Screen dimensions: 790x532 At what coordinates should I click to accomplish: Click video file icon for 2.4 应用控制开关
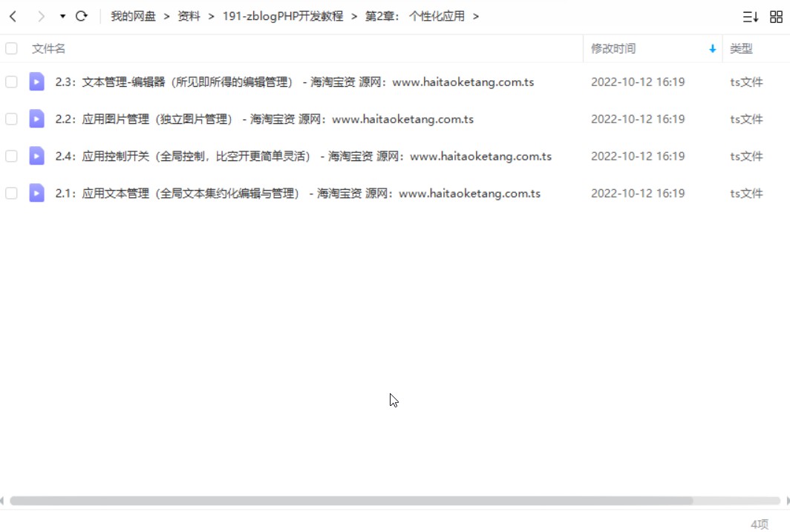(37, 156)
